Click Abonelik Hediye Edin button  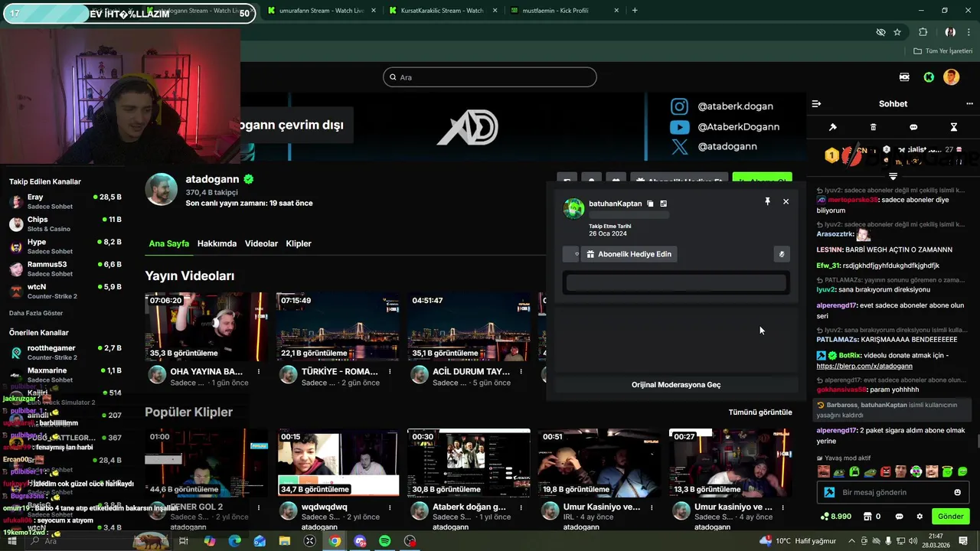click(x=629, y=254)
